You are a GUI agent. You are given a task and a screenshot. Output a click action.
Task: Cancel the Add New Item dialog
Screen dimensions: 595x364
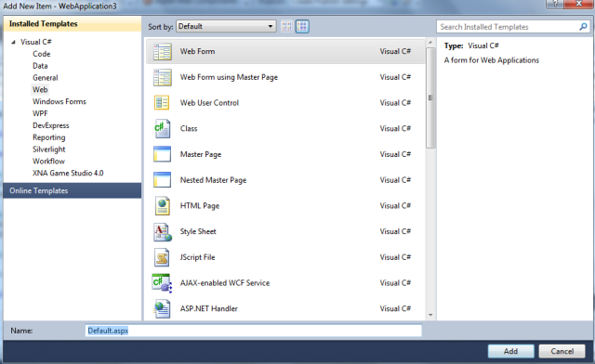click(562, 351)
